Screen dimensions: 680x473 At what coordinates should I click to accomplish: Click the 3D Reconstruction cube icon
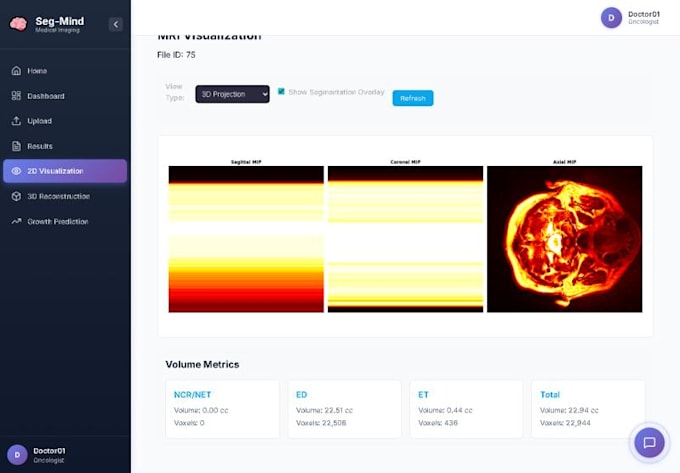point(16,196)
